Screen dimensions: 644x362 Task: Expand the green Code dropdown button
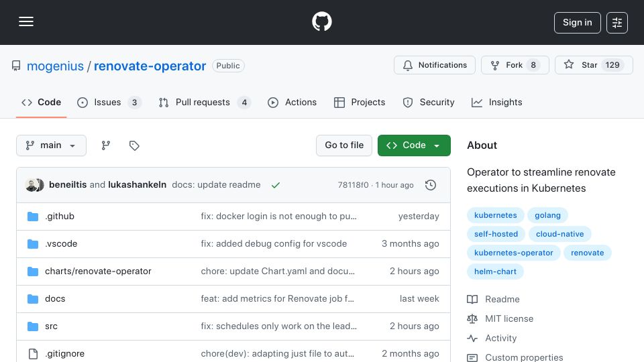coord(414,145)
